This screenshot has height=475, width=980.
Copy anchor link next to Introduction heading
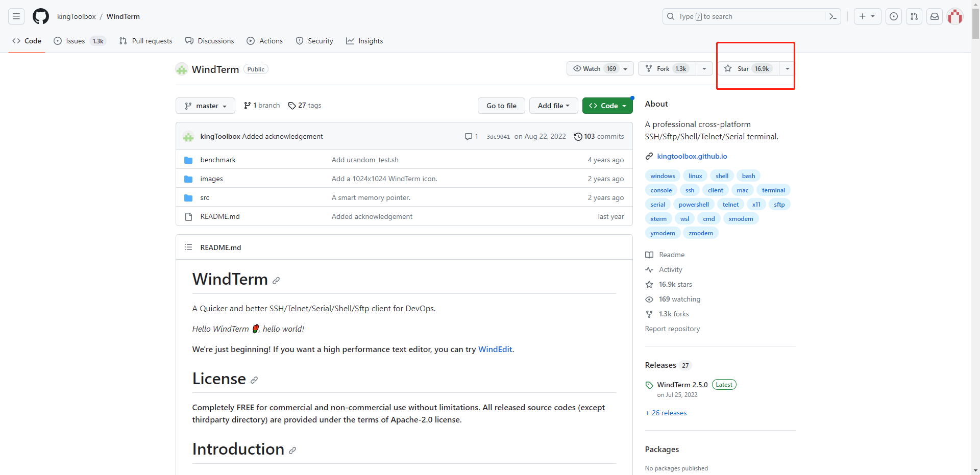click(292, 451)
